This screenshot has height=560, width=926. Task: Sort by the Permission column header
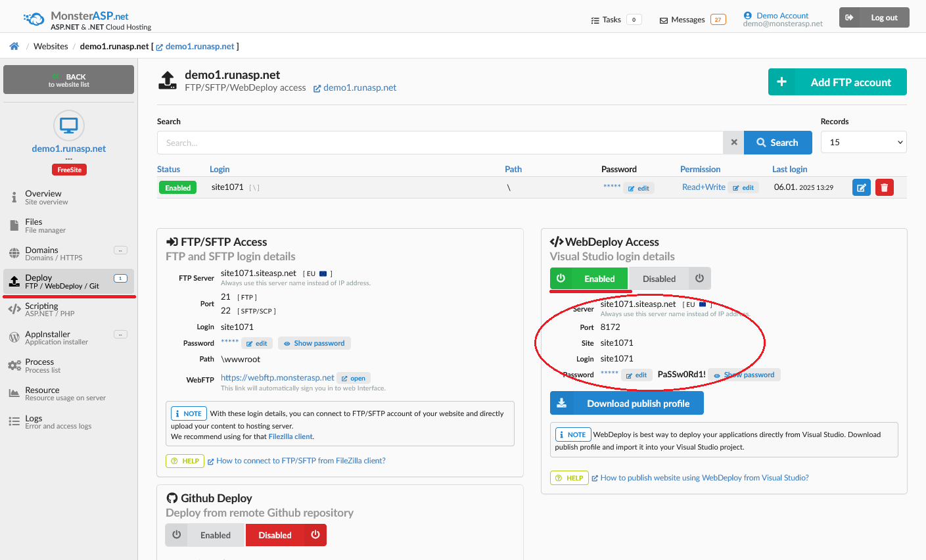pyautogui.click(x=700, y=169)
